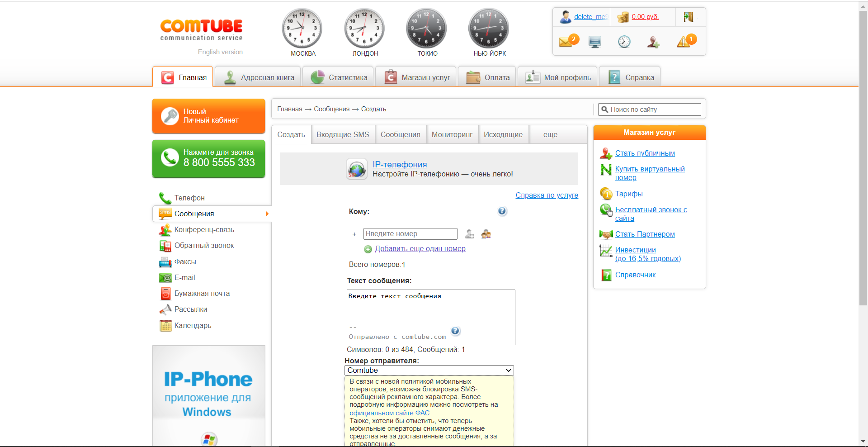The image size is (868, 447).
Task: Switch to the Статистика main tab
Action: 338,77
